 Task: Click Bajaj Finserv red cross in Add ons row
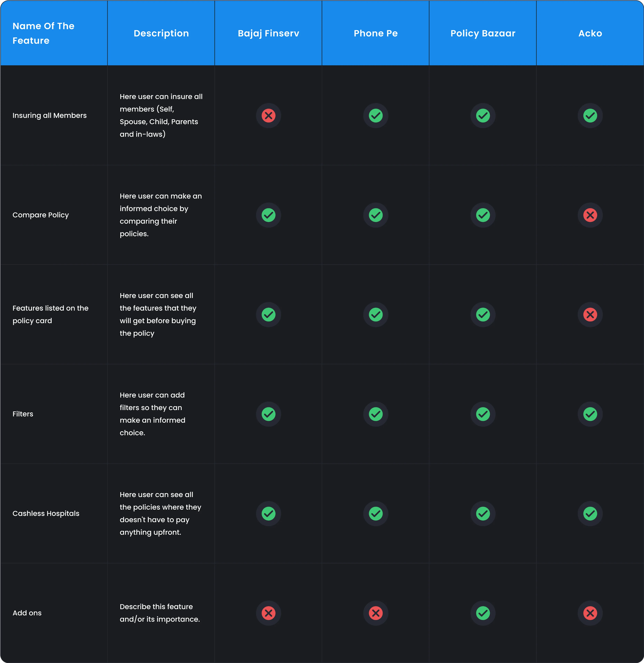pyautogui.click(x=268, y=613)
